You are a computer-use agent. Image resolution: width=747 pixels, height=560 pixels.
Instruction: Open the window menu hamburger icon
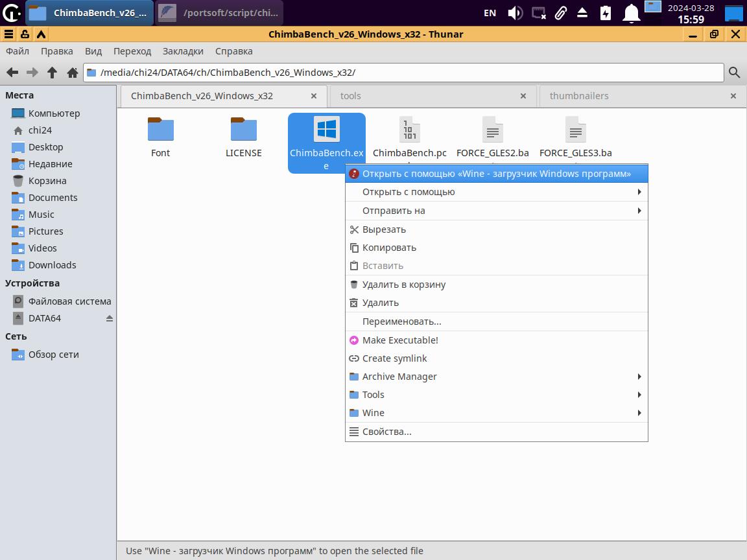[8, 34]
